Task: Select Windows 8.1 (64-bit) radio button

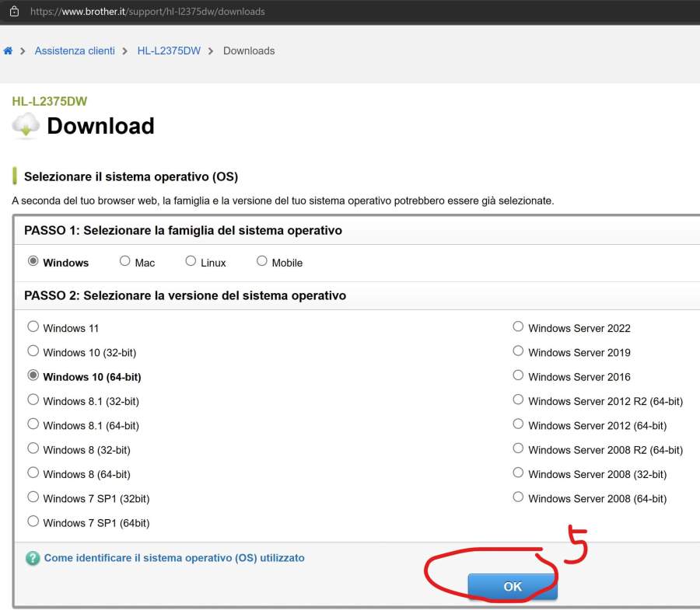Action: 33,424
